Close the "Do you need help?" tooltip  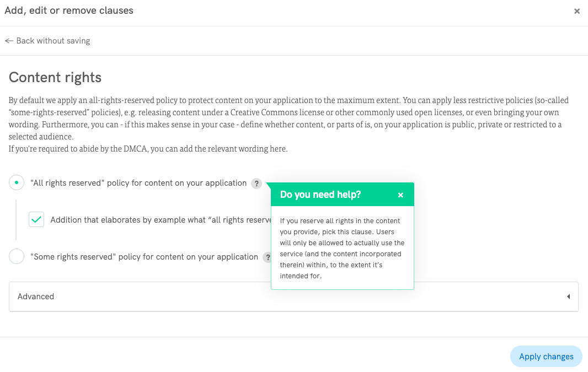pyautogui.click(x=400, y=195)
